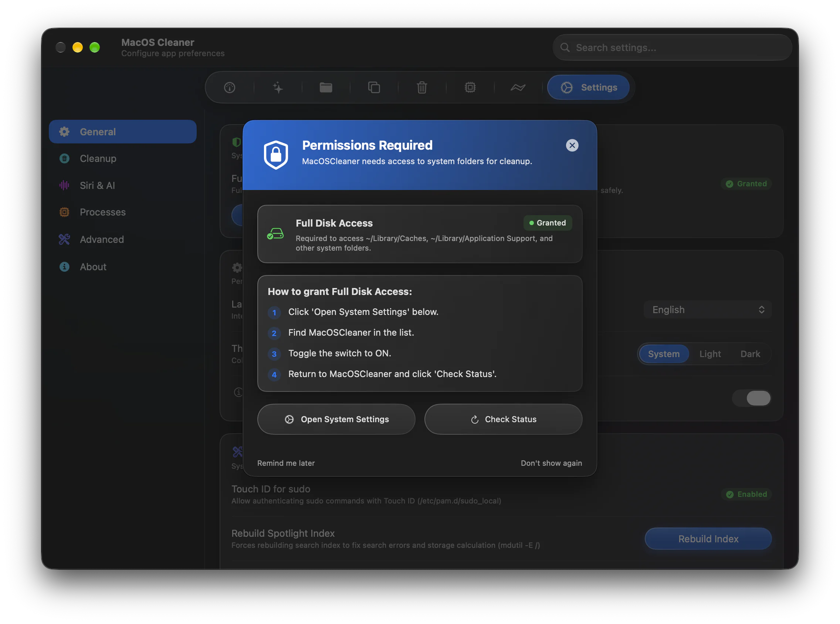The image size is (840, 624).
Task: Click the Granted badge behind the dialog
Action: [746, 184]
